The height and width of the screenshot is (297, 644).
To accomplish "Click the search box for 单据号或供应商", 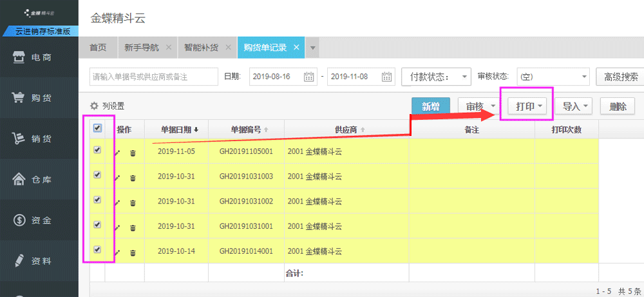I will (x=154, y=77).
